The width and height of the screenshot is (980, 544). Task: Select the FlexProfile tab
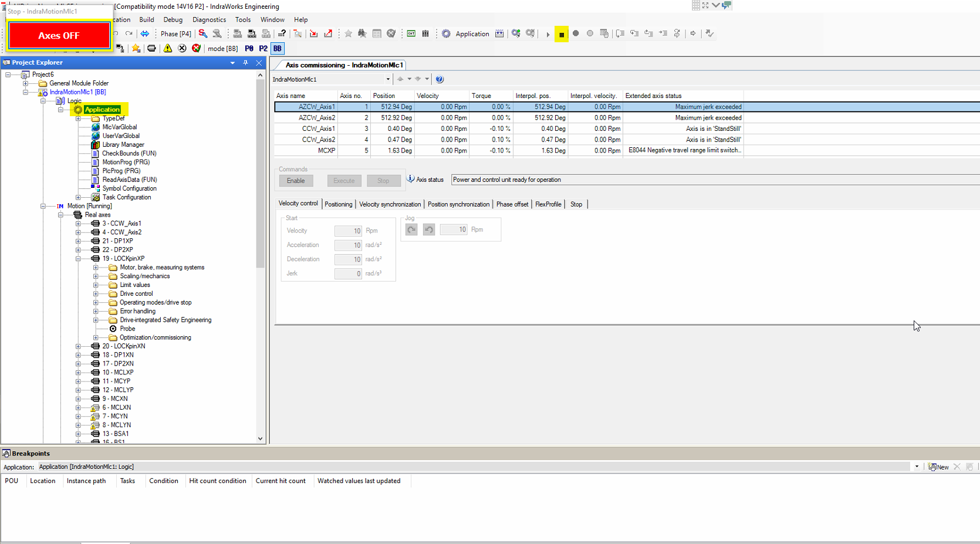[x=548, y=204]
